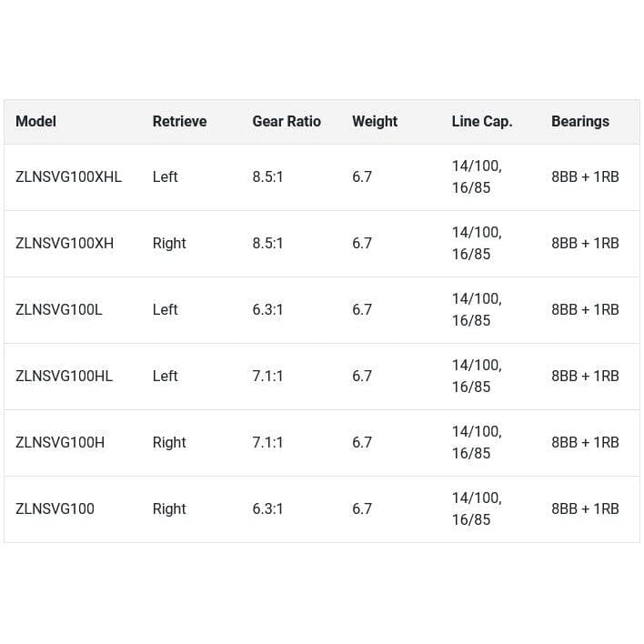Click the Left retrieve cell for ZLNSVG100HL
The image size is (644, 644).
coord(165,376)
